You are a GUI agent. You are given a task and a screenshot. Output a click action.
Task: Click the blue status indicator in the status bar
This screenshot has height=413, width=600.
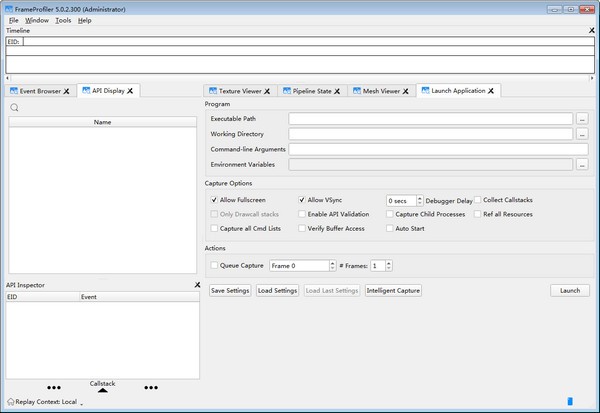tap(570, 401)
